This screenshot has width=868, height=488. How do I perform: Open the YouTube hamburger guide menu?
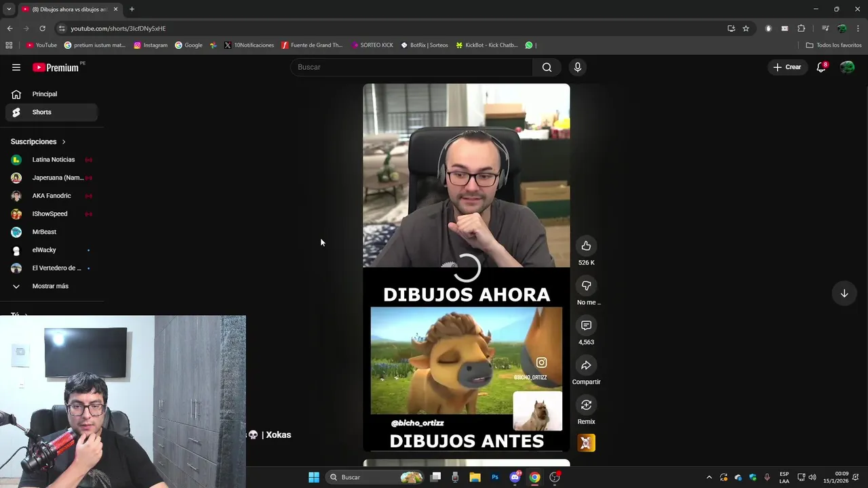click(16, 67)
